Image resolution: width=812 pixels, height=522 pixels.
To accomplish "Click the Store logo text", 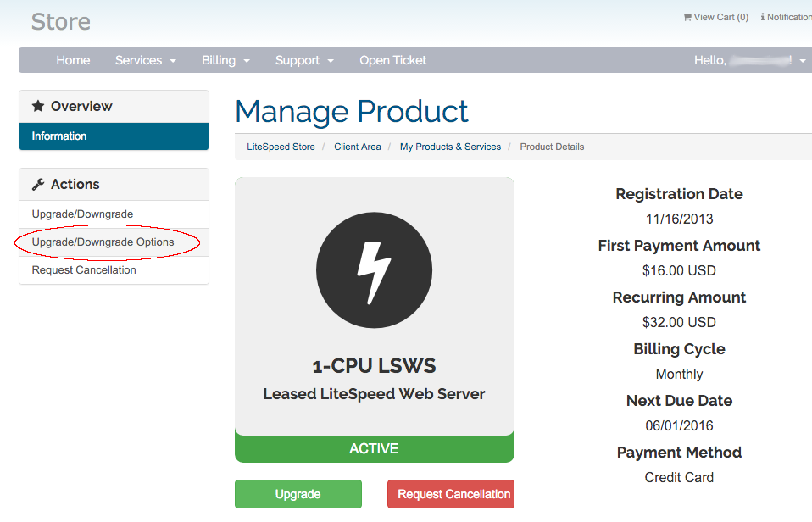I will (x=60, y=22).
